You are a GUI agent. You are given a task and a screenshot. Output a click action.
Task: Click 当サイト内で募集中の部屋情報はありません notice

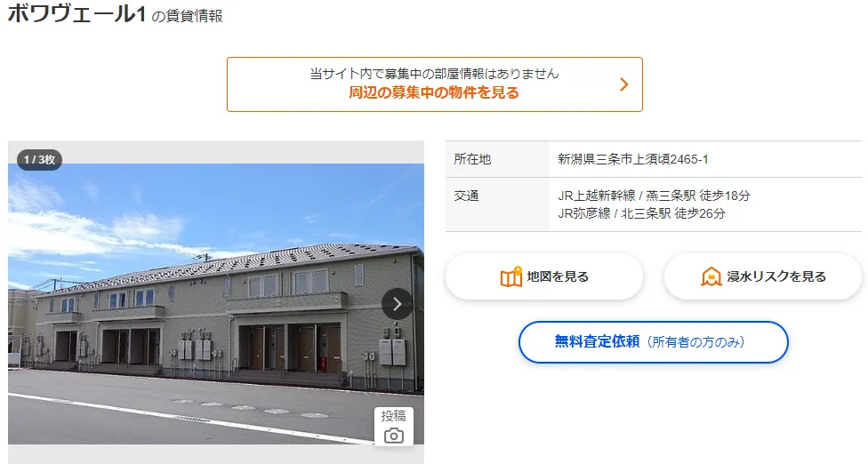[x=434, y=74]
